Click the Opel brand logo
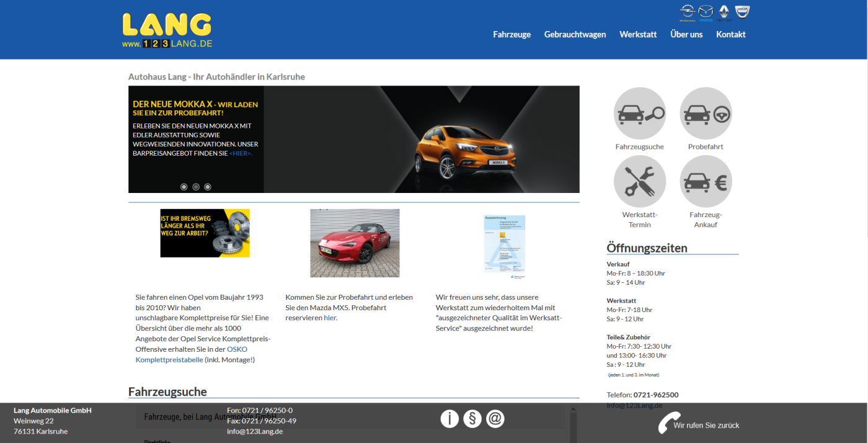868x443 pixels. coord(687,12)
